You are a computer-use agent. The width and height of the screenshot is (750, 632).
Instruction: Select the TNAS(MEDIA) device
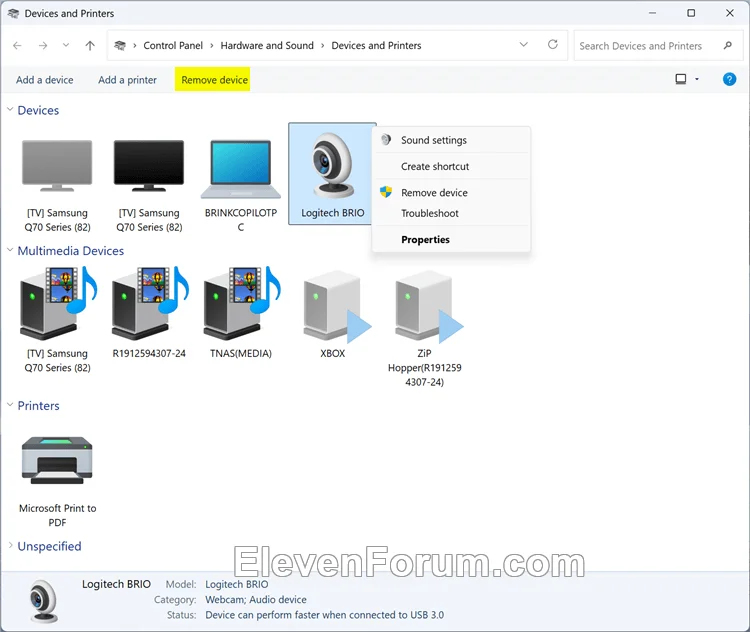241,313
